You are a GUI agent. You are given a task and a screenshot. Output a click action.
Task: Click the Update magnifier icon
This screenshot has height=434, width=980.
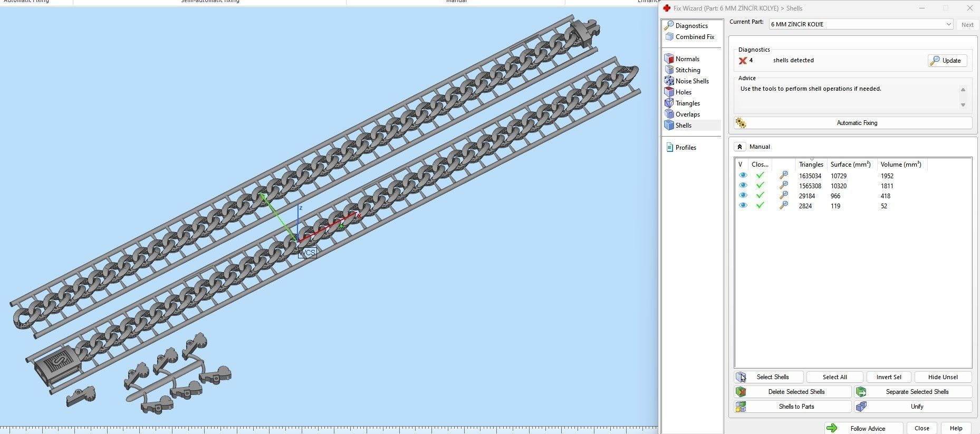[x=935, y=61]
